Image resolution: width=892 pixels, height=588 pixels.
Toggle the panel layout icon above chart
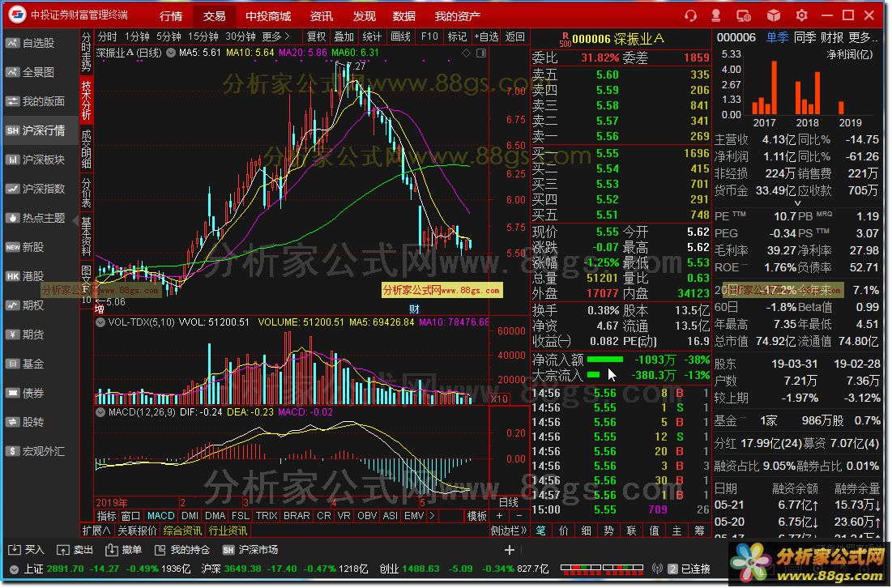click(x=481, y=53)
